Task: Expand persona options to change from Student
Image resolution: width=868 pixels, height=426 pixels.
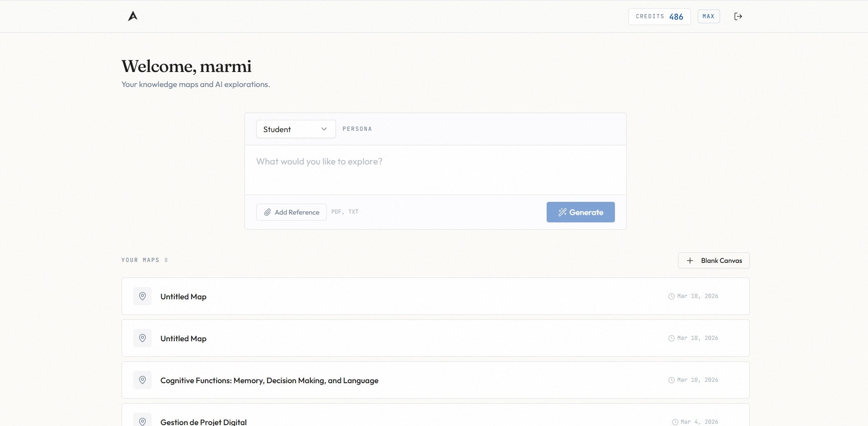Action: click(x=295, y=129)
